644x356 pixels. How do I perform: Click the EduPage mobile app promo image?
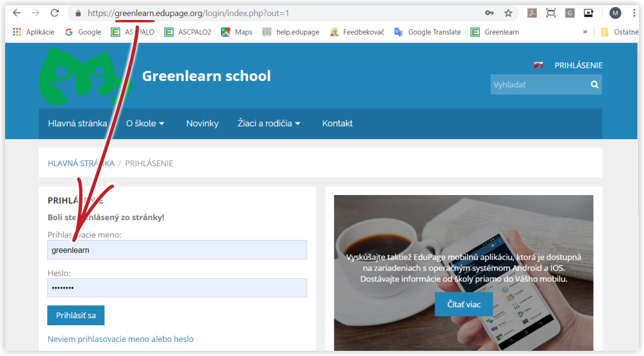(x=463, y=273)
